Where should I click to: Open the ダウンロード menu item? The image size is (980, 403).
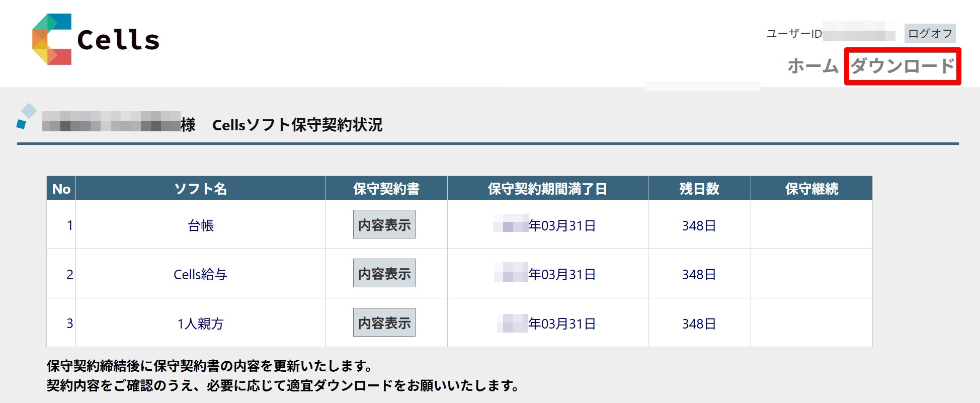[903, 66]
